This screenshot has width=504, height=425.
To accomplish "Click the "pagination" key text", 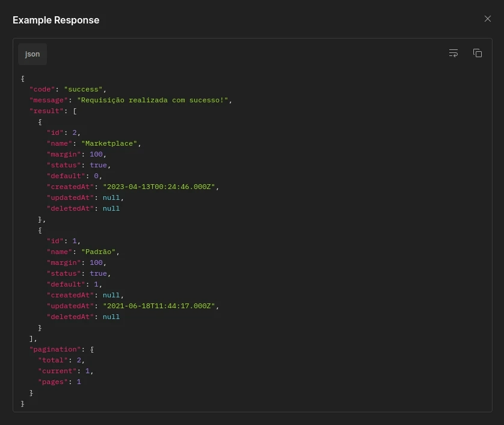I will [55, 349].
